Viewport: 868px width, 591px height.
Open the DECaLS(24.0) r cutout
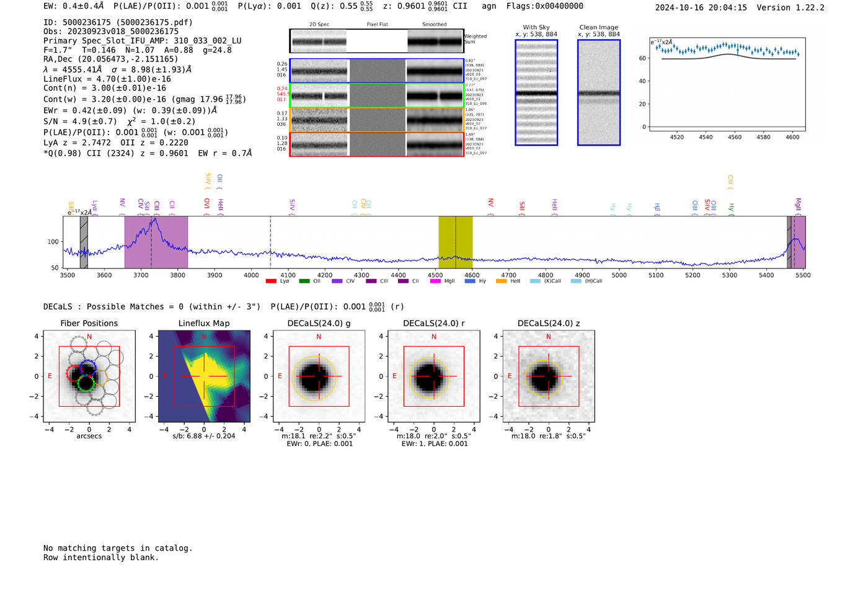(x=433, y=376)
